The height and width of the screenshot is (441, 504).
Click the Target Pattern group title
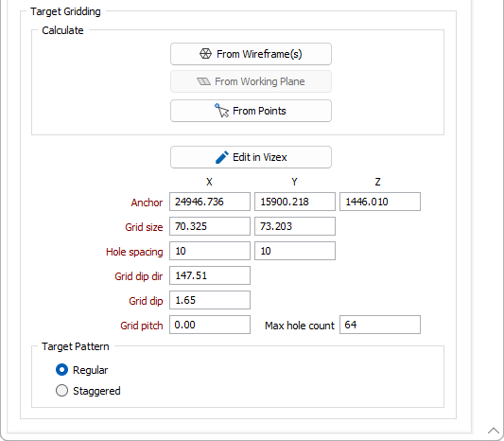pyautogui.click(x=76, y=346)
